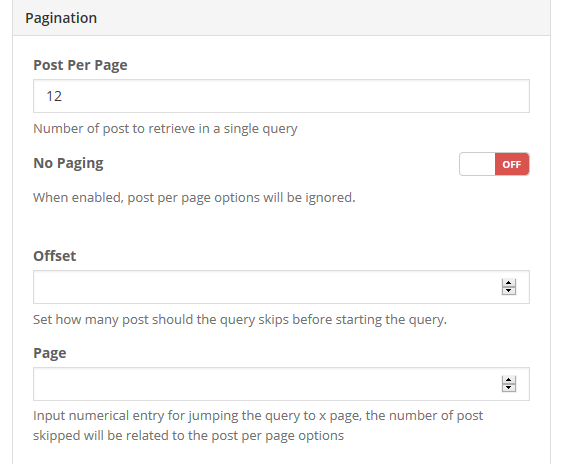Toggle the No Paging switch
The image size is (562, 464).
(494, 164)
